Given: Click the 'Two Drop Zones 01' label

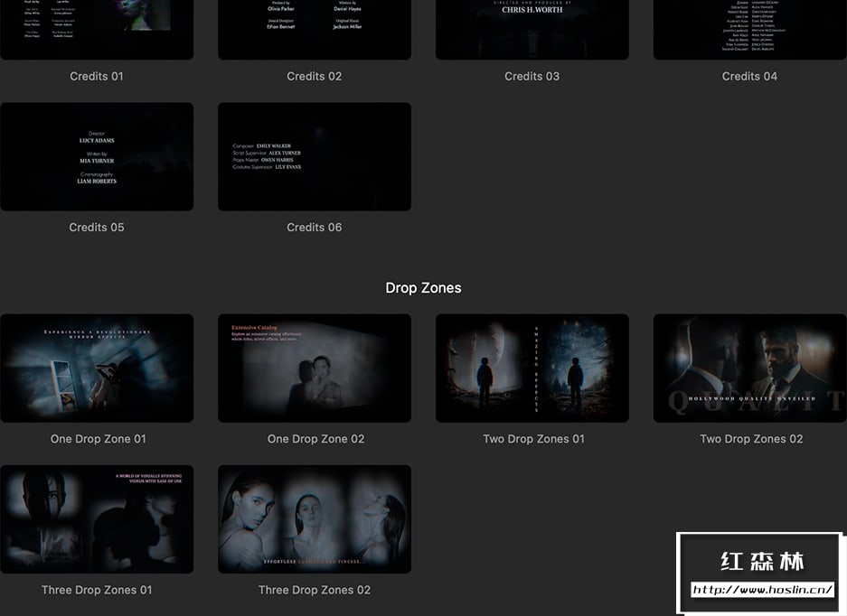Looking at the screenshot, I should [533, 439].
